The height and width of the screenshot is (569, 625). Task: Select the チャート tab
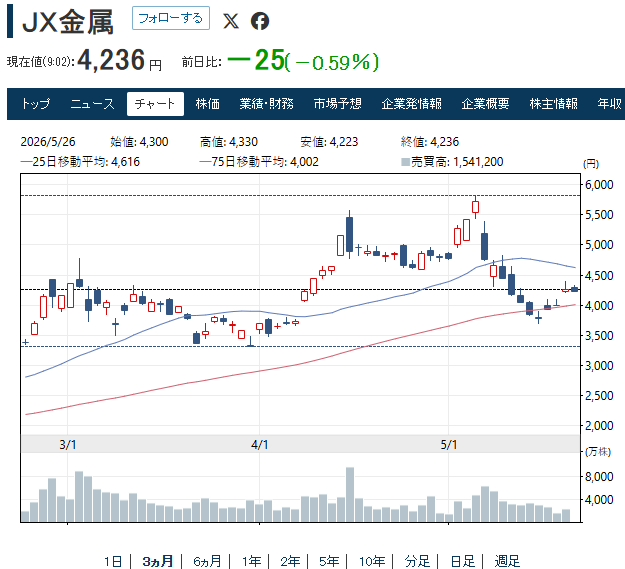[x=155, y=104]
